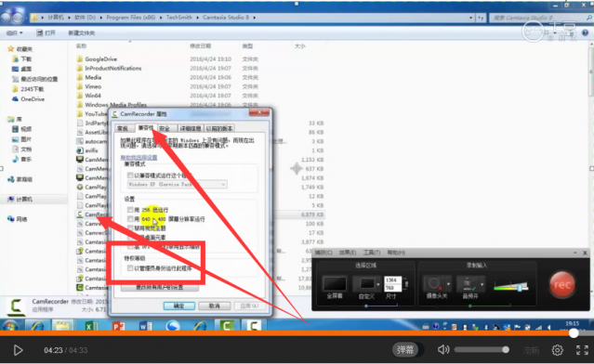Screen dimensions: 594x364
Task: Click the video player volume slider
Action: tap(482, 350)
